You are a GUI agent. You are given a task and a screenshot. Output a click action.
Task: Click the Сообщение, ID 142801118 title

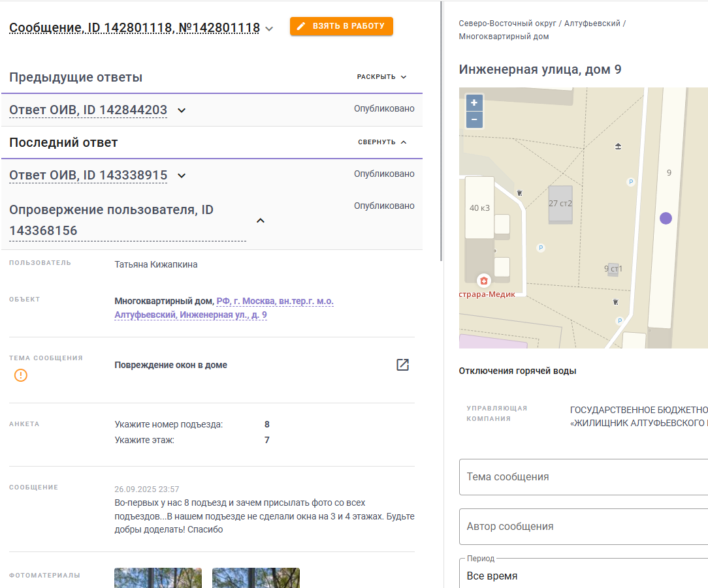[135, 28]
